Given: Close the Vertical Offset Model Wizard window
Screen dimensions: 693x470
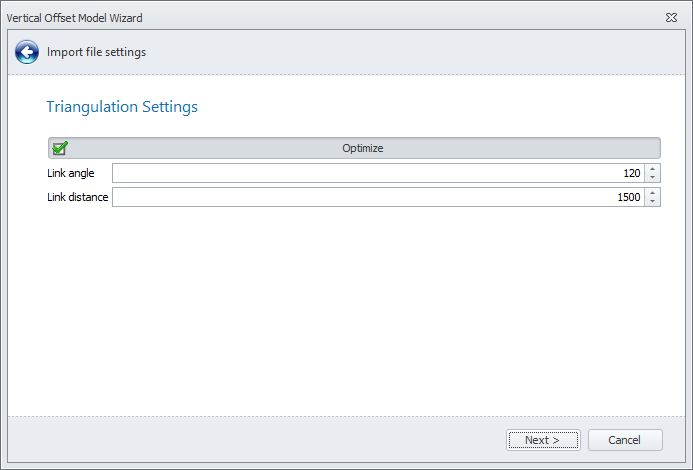Looking at the screenshot, I should pyautogui.click(x=670, y=18).
